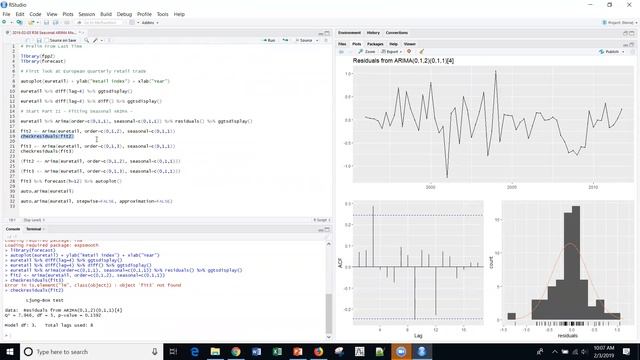This screenshot has width=640, height=360.
Task: Open the (Top Level) code section dropdown
Action: tap(34, 220)
